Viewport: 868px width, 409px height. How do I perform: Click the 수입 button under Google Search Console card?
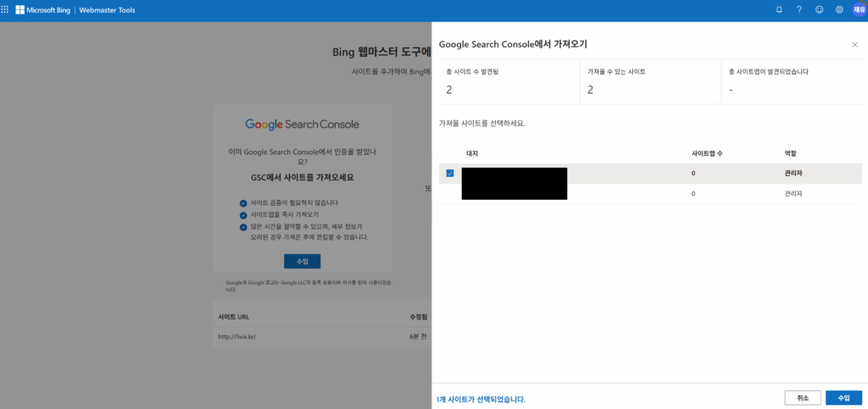303,262
